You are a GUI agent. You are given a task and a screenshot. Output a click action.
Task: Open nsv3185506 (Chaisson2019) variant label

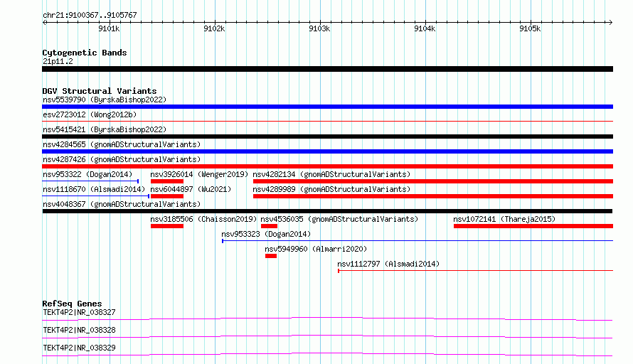pyautogui.click(x=203, y=219)
